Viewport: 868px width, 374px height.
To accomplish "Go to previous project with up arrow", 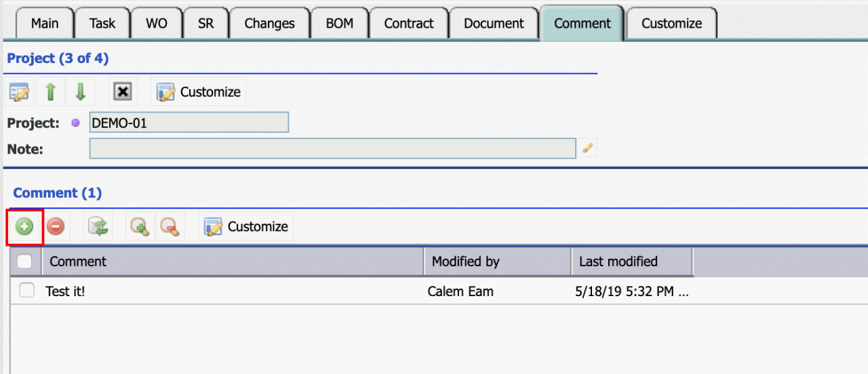I will pyautogui.click(x=50, y=92).
